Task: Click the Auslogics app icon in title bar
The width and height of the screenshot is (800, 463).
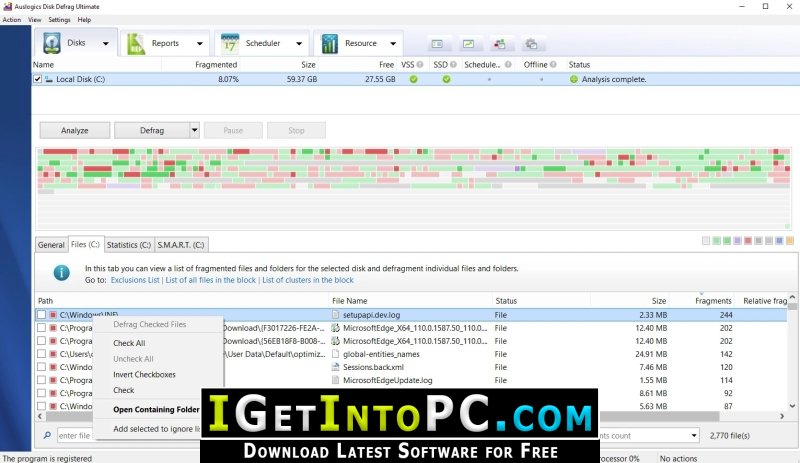Action: [x=7, y=7]
